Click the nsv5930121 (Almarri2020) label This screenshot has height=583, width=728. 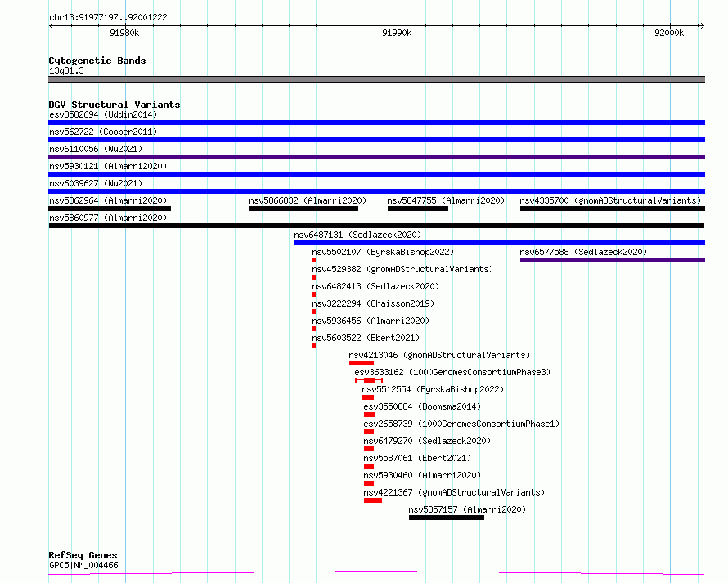108,166
